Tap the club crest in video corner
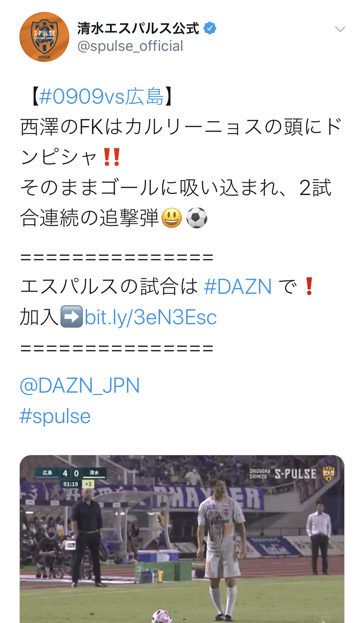The height and width of the screenshot is (623, 364). pos(328,474)
